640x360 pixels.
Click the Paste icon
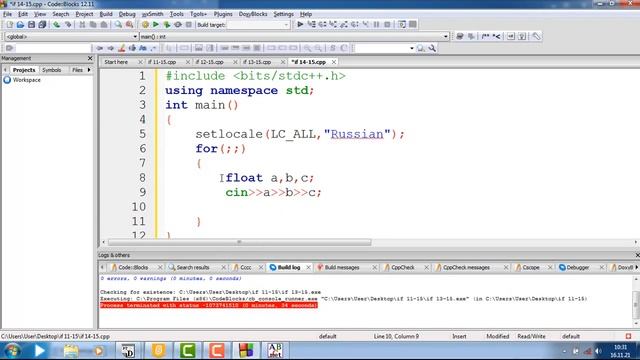pos(104,24)
